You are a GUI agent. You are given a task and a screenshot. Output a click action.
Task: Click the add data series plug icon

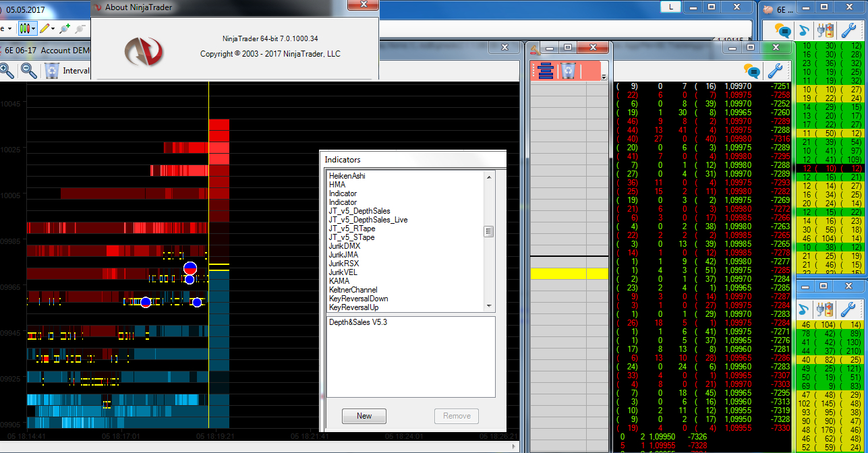tap(64, 29)
